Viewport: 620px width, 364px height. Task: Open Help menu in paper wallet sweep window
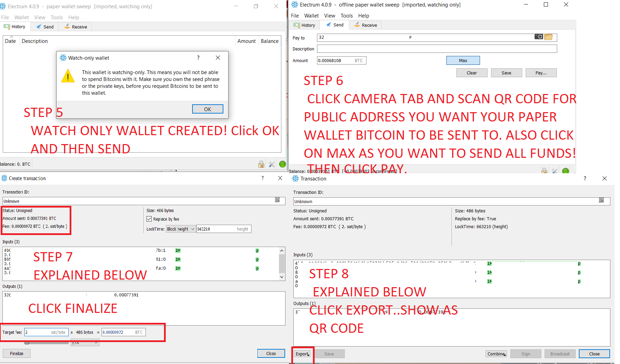pyautogui.click(x=74, y=17)
